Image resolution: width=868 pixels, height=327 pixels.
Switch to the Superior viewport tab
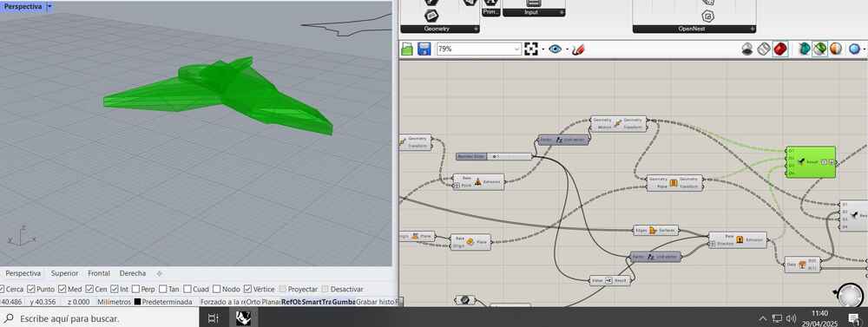pyautogui.click(x=65, y=273)
